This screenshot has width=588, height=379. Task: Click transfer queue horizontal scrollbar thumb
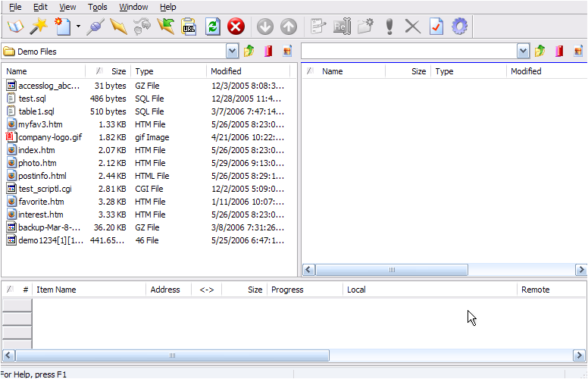pos(173,356)
